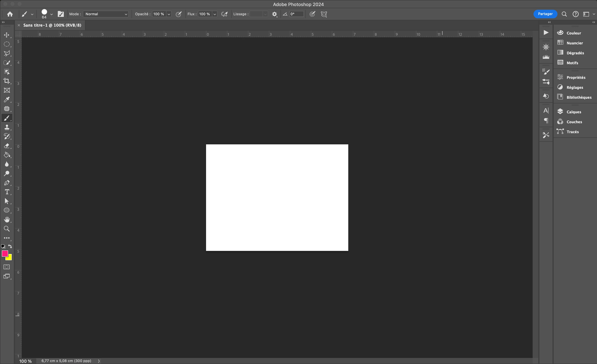Click the brush angle input field
The image size is (597, 364).
(x=296, y=14)
